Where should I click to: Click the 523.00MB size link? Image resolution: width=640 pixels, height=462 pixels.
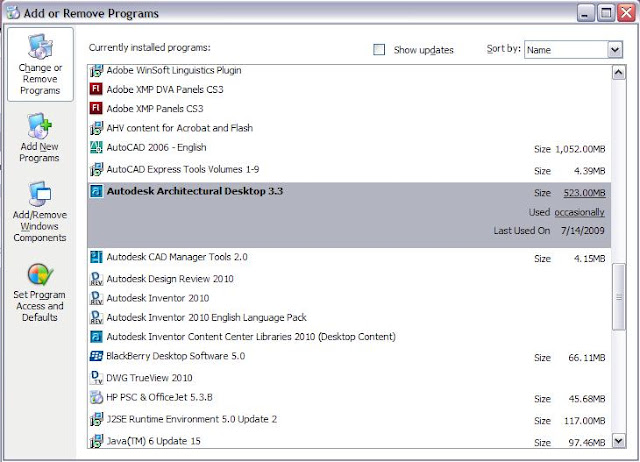click(x=584, y=193)
